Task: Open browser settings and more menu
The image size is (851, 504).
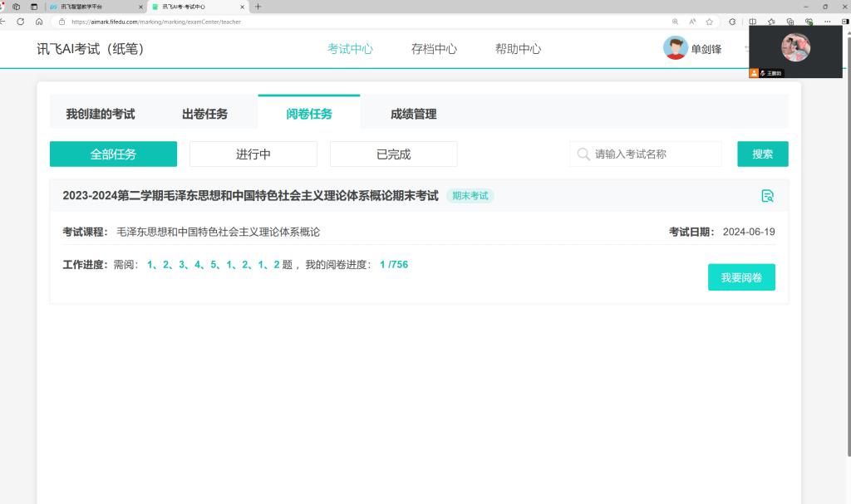Action: [827, 22]
